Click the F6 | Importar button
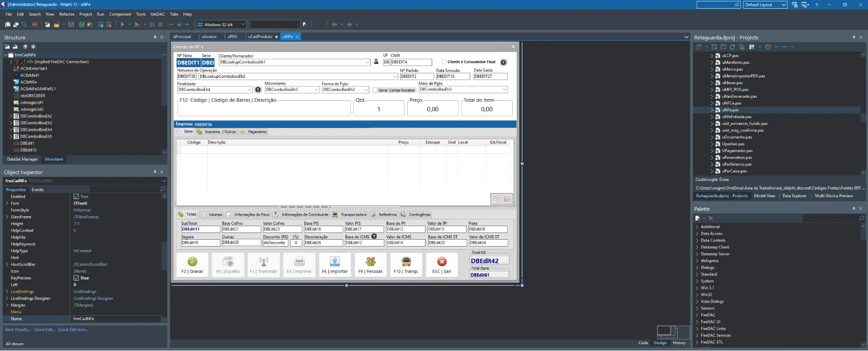The image size is (868, 351). [x=335, y=265]
